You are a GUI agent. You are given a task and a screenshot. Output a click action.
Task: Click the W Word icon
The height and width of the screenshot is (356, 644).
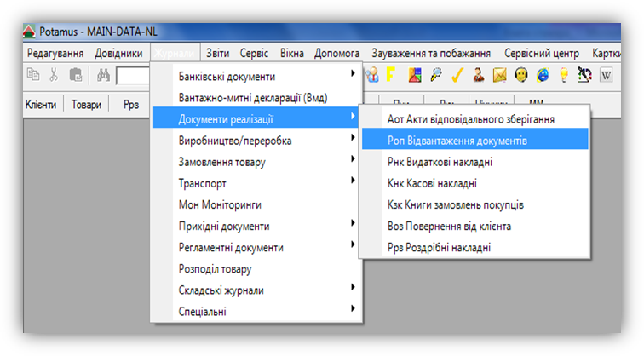607,75
